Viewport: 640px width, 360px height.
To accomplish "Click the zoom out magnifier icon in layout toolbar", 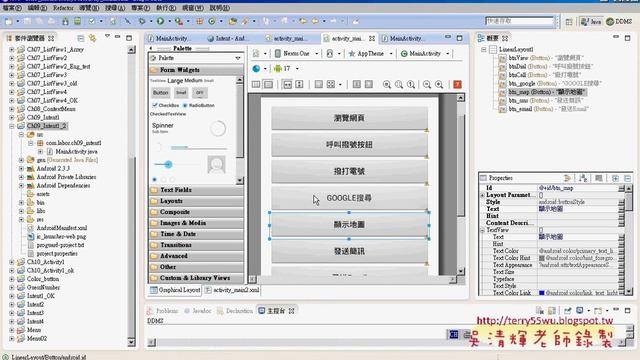I will (427, 84).
